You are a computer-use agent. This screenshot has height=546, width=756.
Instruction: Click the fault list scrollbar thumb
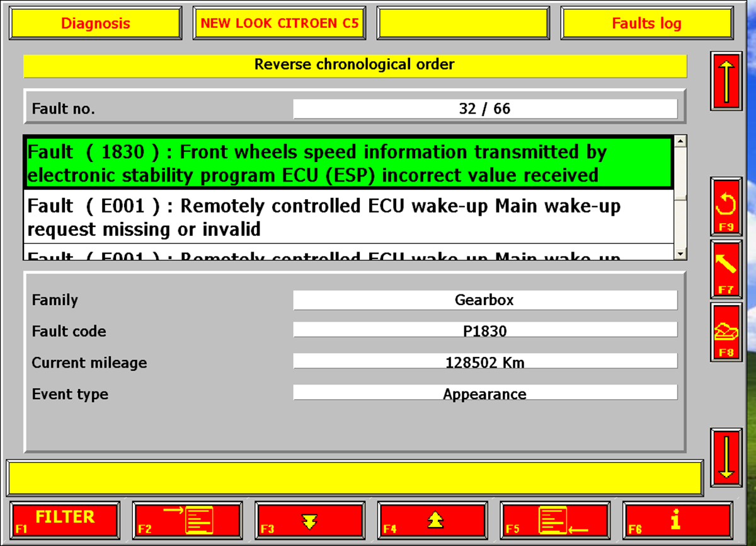[680, 174]
